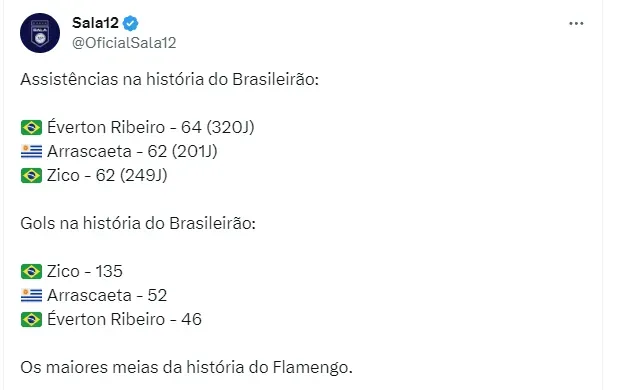Click the 'Assistências na história do Brasileirão' line
Screen dimensions: 620x390
(x=170, y=79)
